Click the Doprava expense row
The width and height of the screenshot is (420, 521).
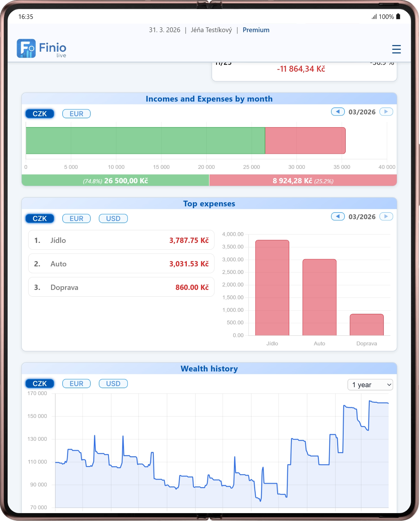pyautogui.click(x=121, y=287)
